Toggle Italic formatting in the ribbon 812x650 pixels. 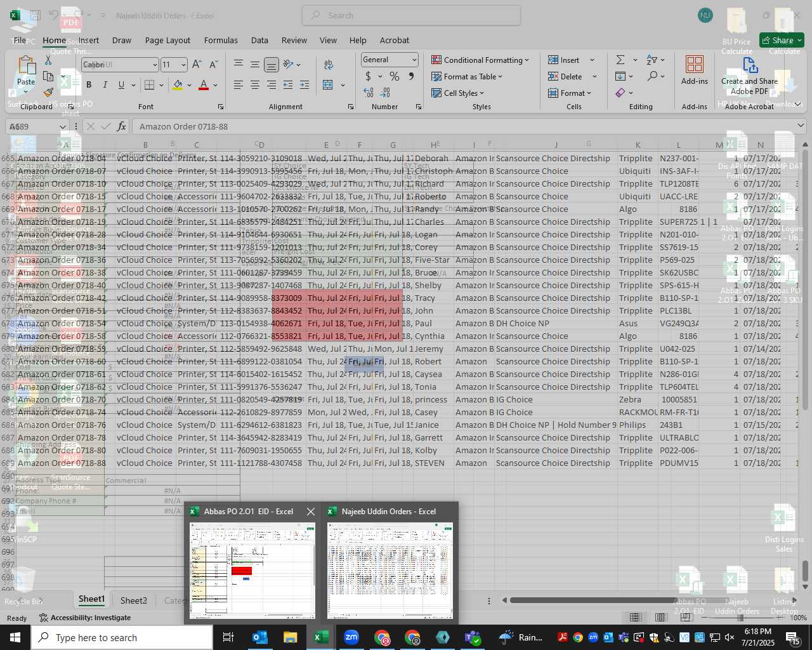[x=105, y=85]
